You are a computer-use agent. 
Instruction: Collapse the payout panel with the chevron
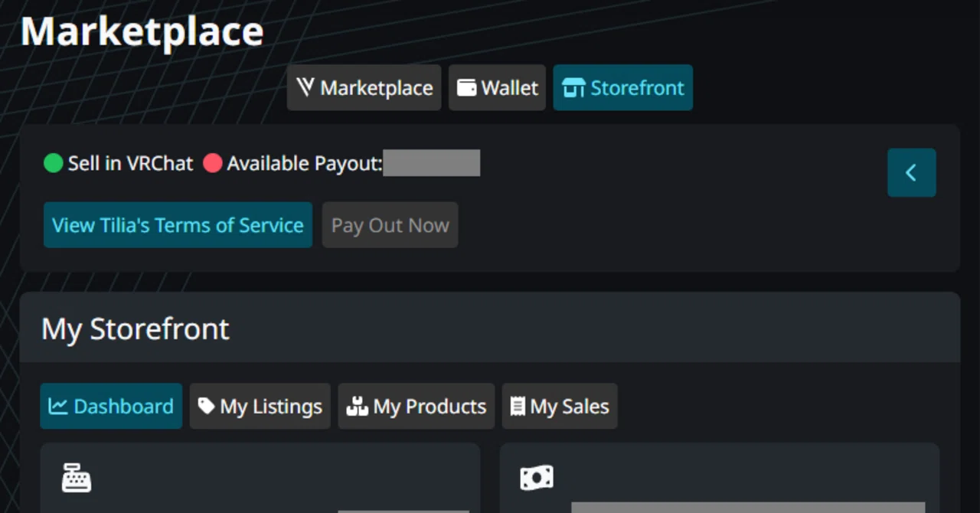click(x=911, y=172)
